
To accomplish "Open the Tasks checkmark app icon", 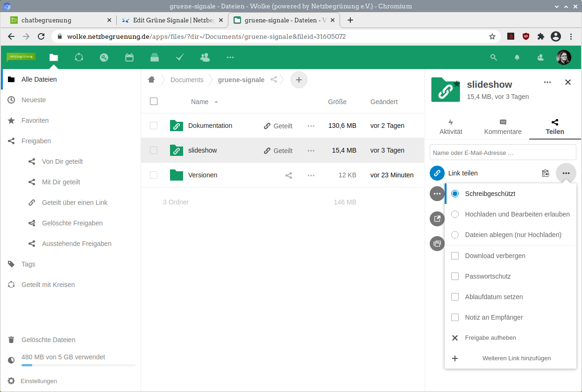I will pyautogui.click(x=180, y=57).
